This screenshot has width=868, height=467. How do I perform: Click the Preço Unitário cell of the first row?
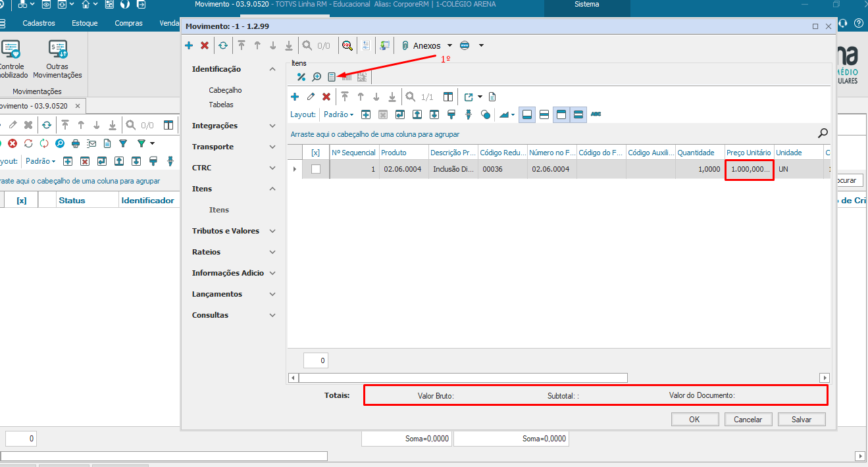(750, 169)
